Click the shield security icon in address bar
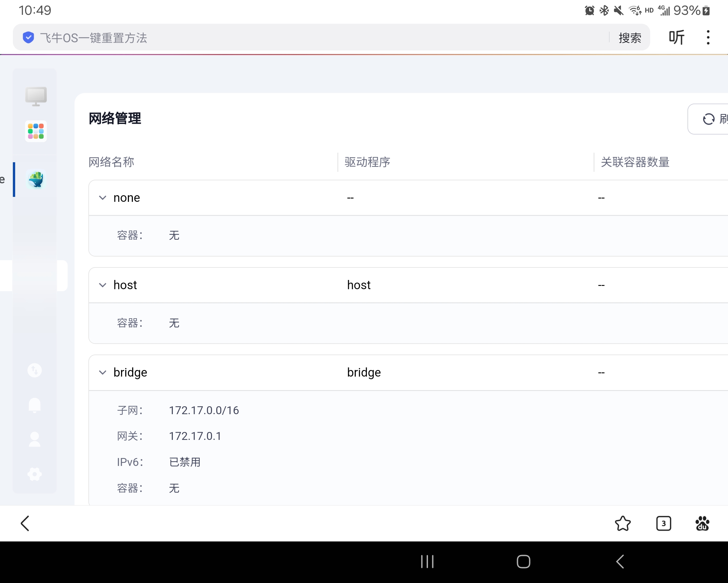728x583 pixels. click(28, 38)
